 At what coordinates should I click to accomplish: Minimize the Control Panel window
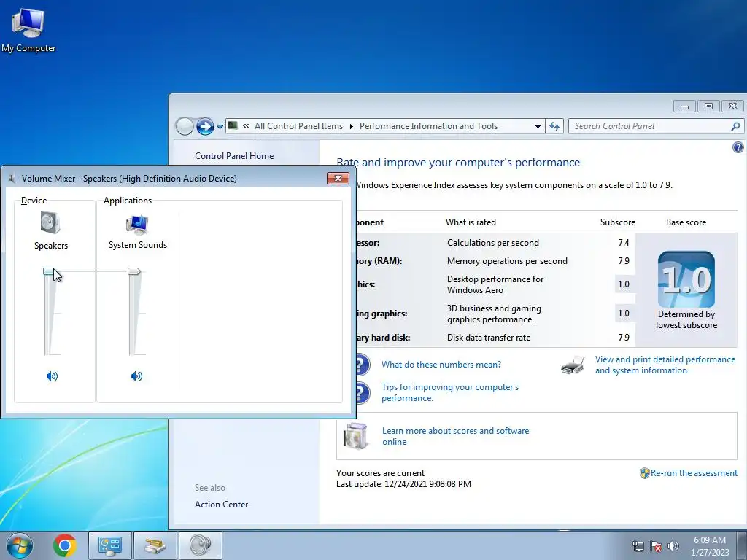click(684, 106)
